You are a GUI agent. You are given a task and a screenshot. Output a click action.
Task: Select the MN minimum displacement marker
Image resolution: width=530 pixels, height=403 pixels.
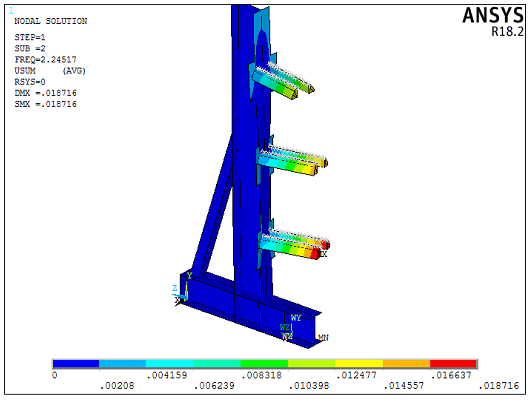pyautogui.click(x=323, y=337)
